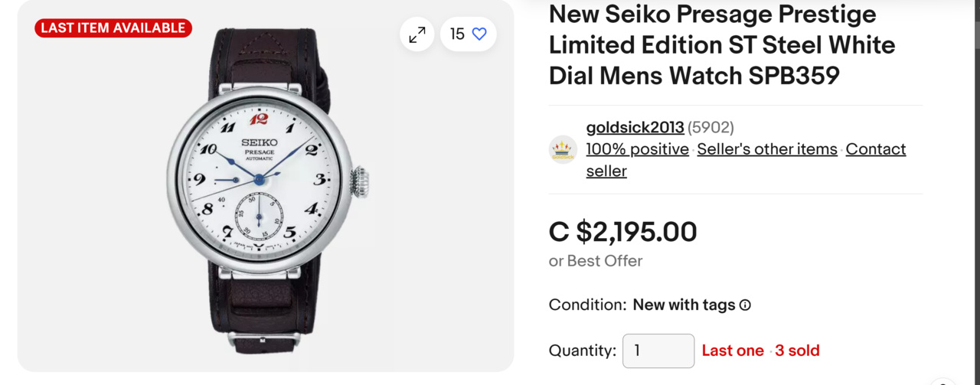Click the 'or Best Offer' text
The width and height of the screenshot is (980, 385).
click(x=596, y=261)
